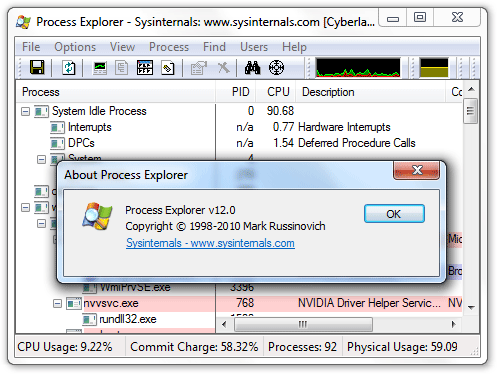The image size is (497, 374).
Task: Collapse the nvvsvc.exe tree node
Action: point(57,303)
